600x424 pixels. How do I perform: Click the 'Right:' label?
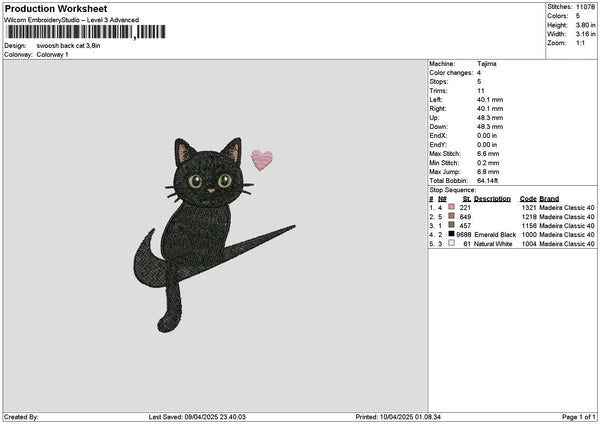(438, 109)
